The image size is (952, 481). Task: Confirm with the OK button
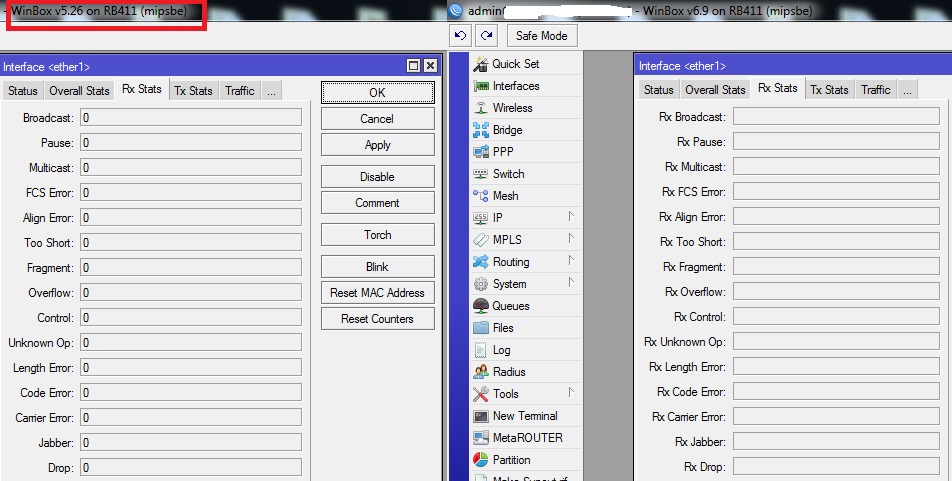click(x=378, y=92)
